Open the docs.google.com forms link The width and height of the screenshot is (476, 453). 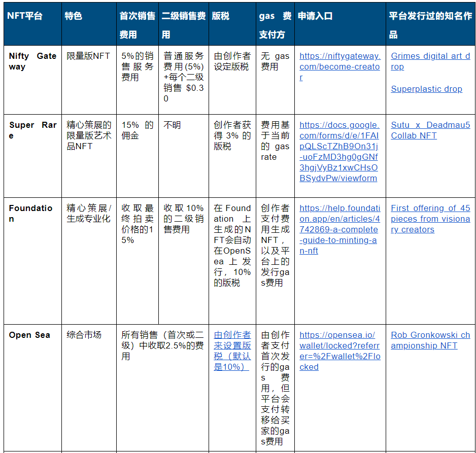[x=339, y=151]
